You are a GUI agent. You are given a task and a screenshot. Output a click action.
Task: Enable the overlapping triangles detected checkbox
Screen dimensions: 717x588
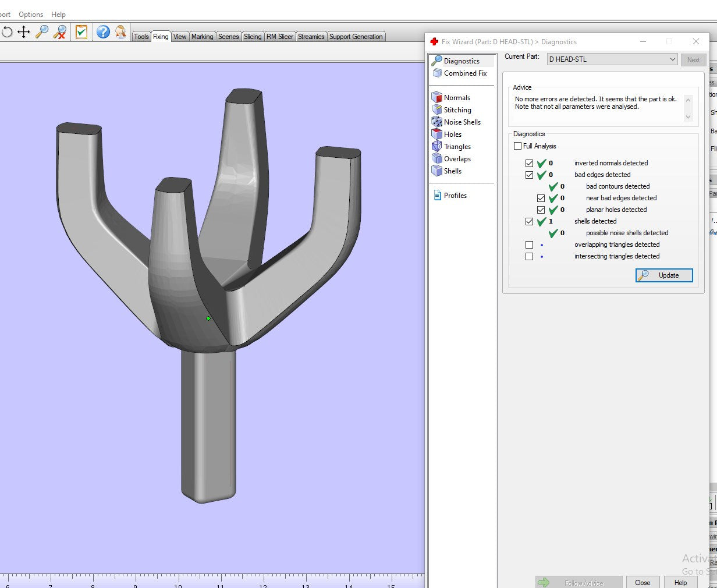tap(529, 245)
